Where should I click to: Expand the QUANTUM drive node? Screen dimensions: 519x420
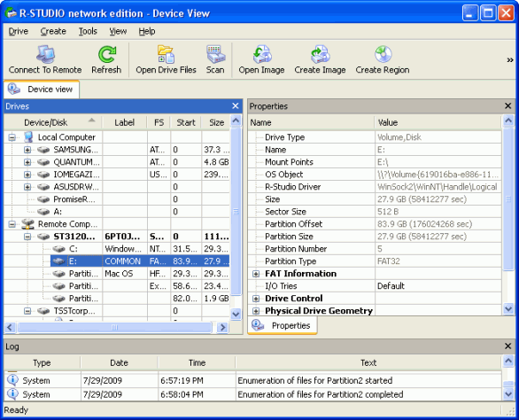coord(27,162)
